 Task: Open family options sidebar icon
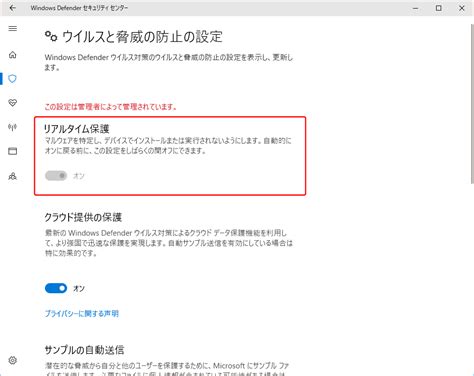[x=13, y=176]
